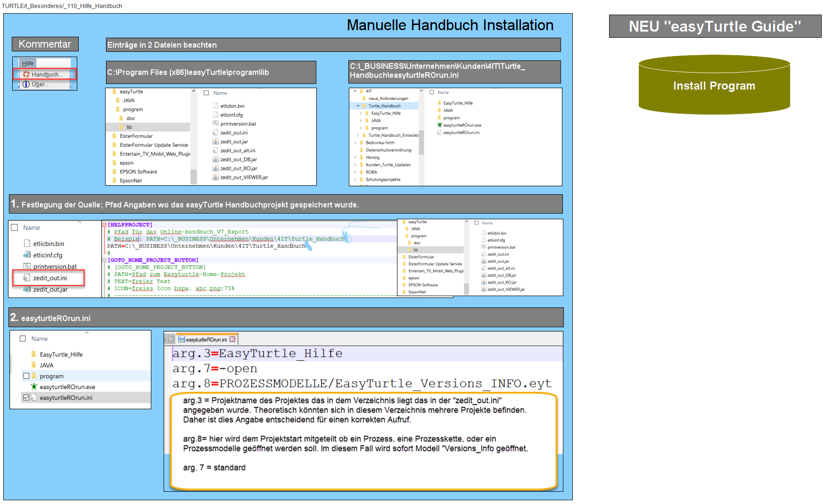Expand JAVA node in 4IT explorer tree
The width and height of the screenshot is (825, 504).
click(x=361, y=121)
